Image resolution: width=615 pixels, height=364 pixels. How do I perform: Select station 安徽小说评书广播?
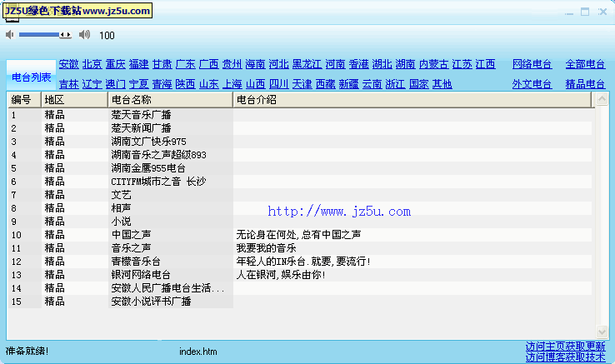[151, 302]
